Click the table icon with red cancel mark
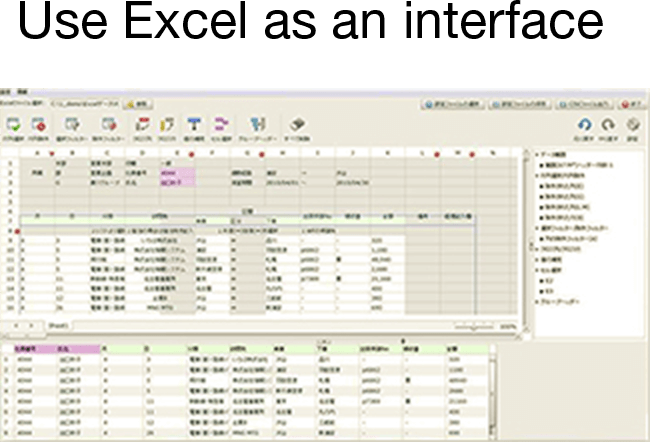The height and width of the screenshot is (442, 650). (39, 124)
